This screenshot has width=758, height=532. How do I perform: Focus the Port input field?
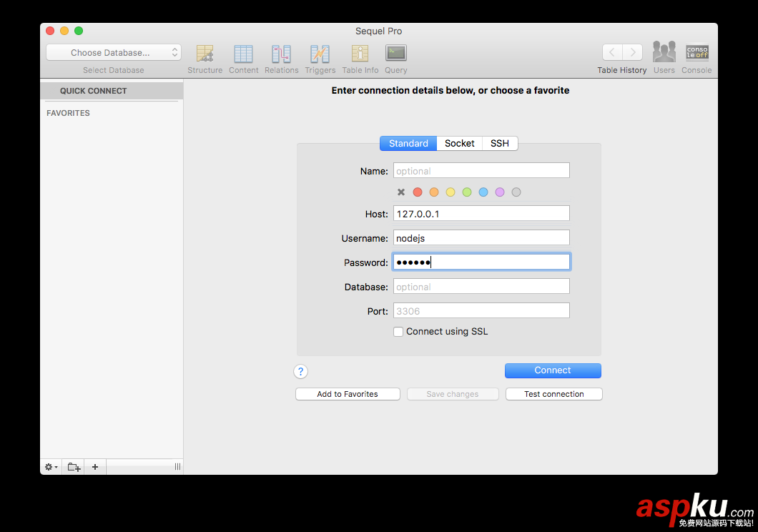[481, 311]
